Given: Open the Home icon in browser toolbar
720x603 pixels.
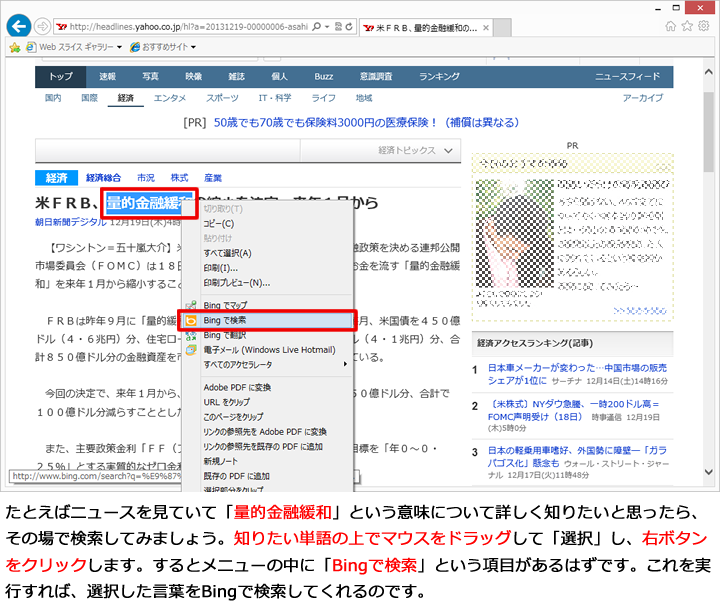Looking at the screenshot, I should click(671, 26).
